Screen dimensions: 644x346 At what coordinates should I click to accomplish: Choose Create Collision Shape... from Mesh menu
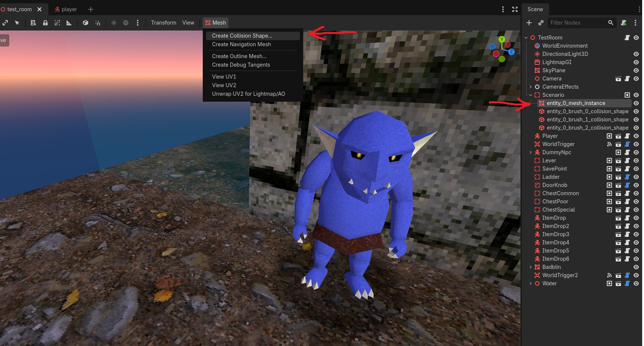pos(253,36)
